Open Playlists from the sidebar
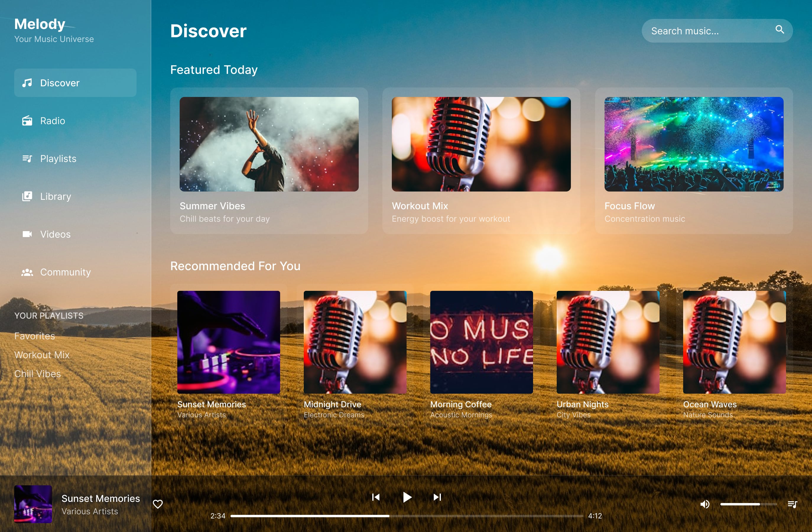 click(27, 158)
